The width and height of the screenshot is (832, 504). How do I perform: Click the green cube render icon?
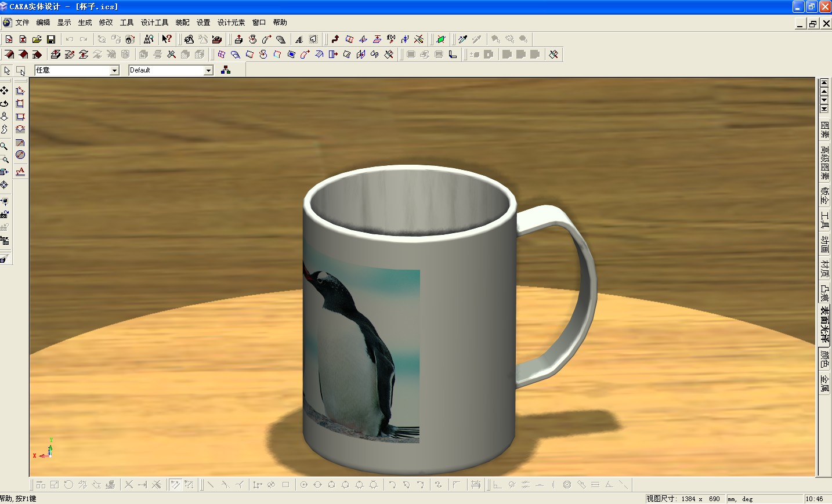[x=441, y=39]
